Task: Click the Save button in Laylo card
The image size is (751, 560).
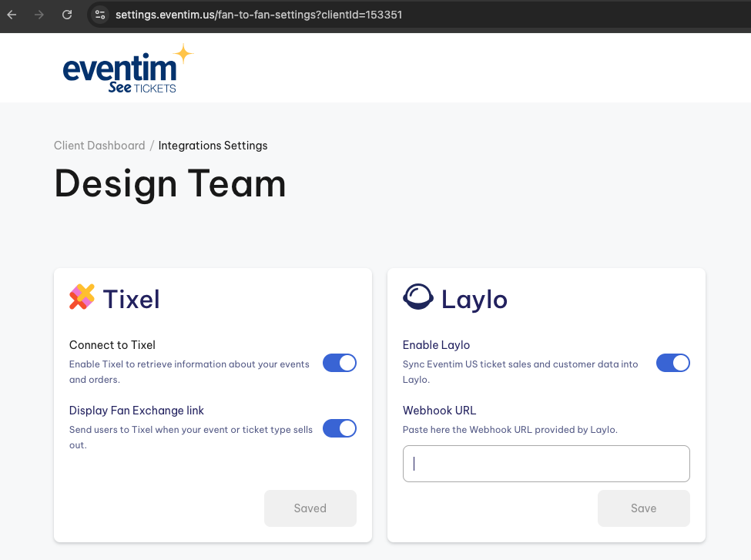Action: coord(644,508)
